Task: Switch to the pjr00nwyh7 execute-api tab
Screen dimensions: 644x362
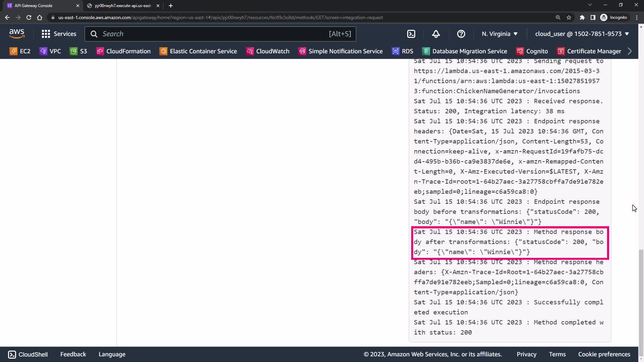Action: click(x=123, y=6)
